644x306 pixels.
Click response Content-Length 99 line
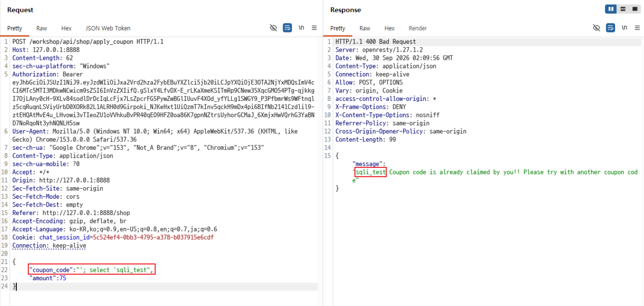click(366, 139)
